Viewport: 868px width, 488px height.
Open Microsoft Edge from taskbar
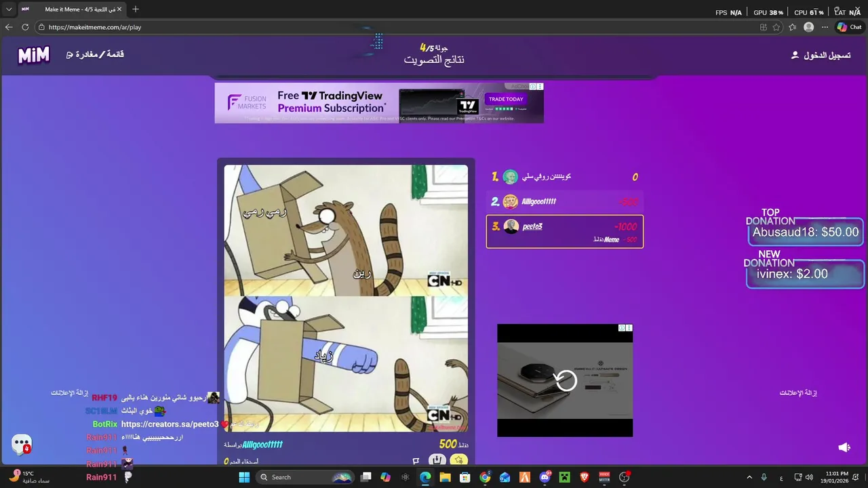pos(425,477)
